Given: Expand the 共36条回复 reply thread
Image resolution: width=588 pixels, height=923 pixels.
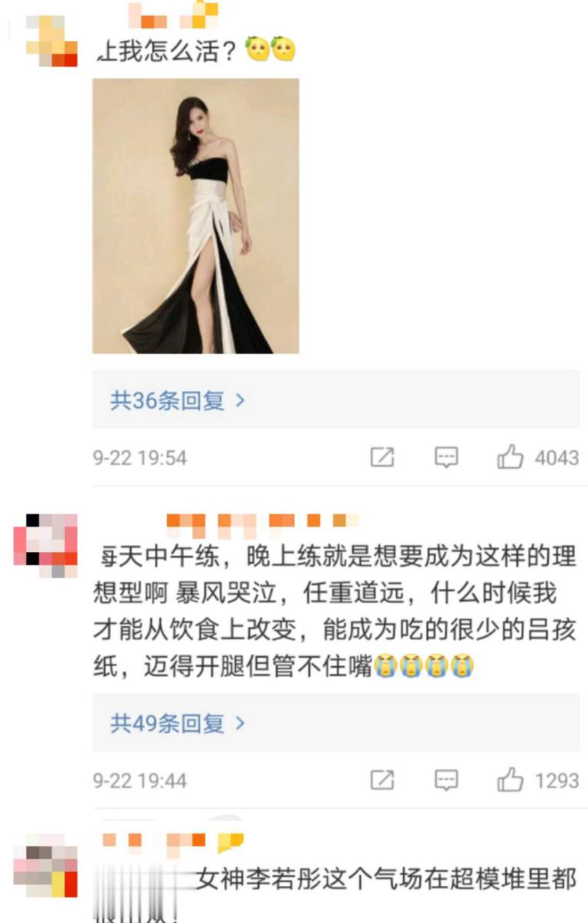Looking at the screenshot, I should [x=336, y=399].
